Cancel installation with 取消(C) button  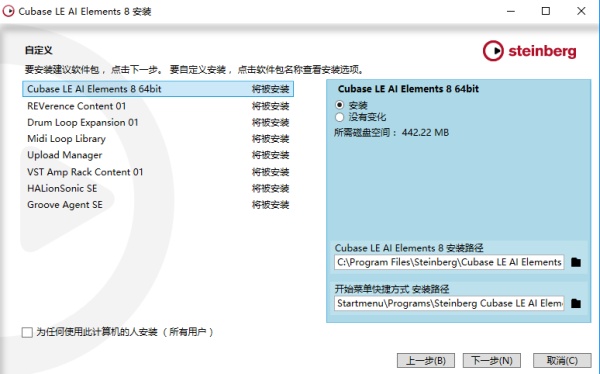click(x=562, y=361)
